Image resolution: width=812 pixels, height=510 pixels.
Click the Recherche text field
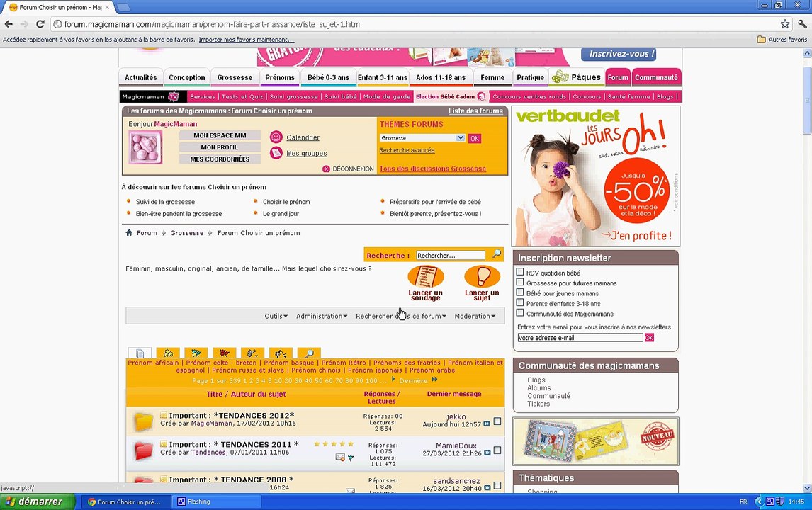(x=451, y=255)
